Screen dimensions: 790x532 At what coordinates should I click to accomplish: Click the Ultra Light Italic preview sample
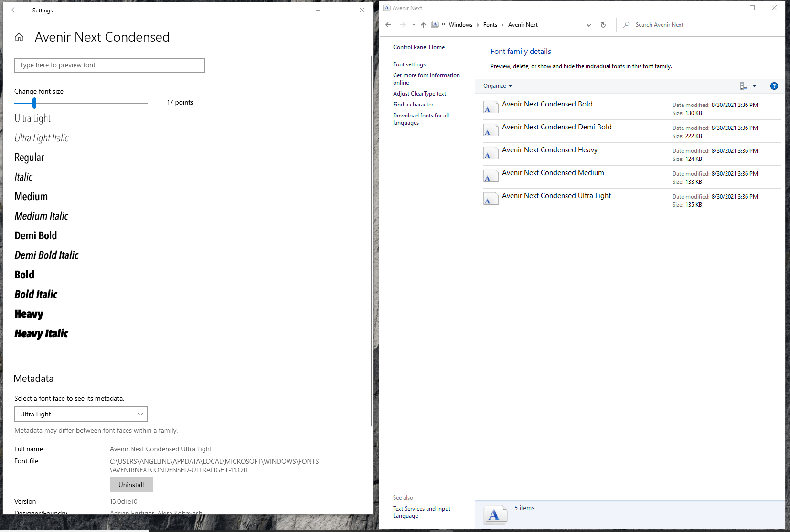click(x=42, y=138)
